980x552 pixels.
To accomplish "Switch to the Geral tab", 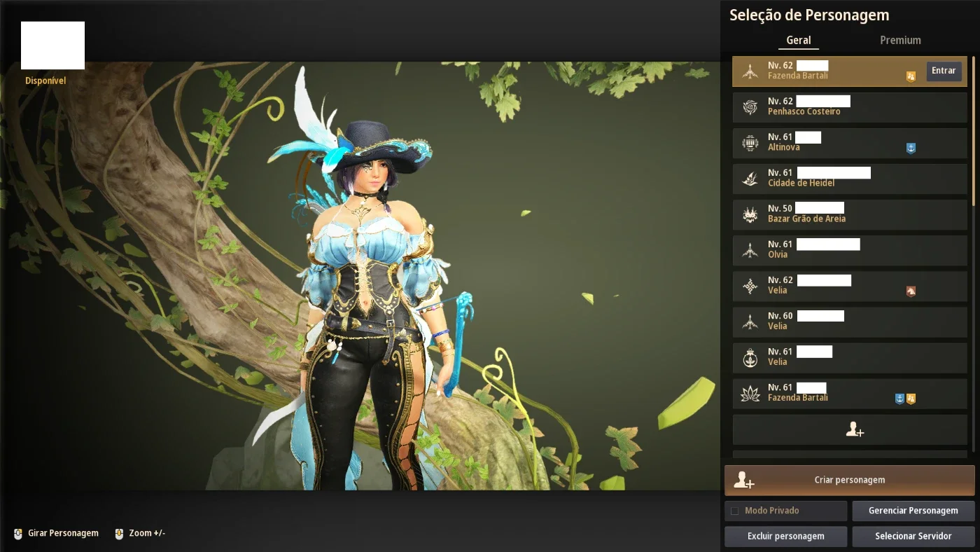I will (x=799, y=40).
